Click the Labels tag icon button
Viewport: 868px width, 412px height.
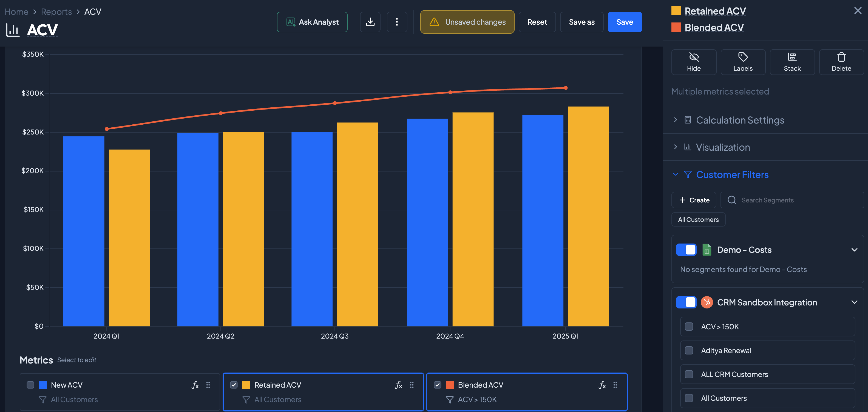(743, 62)
